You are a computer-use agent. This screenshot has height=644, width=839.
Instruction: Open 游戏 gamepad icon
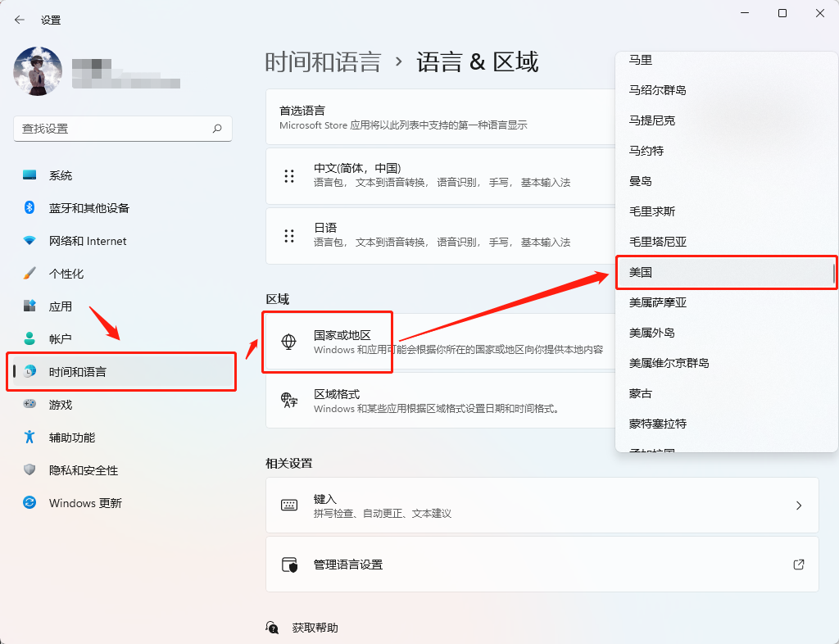click(29, 404)
